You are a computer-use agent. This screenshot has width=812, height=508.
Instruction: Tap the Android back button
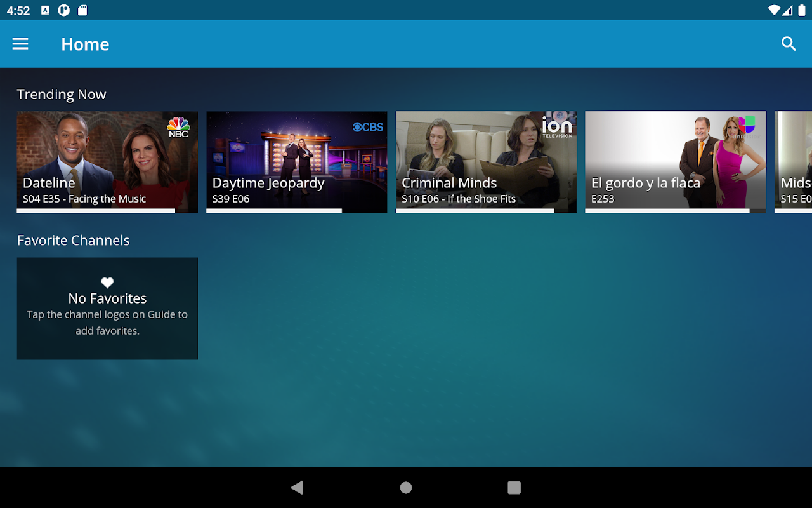[297, 488]
